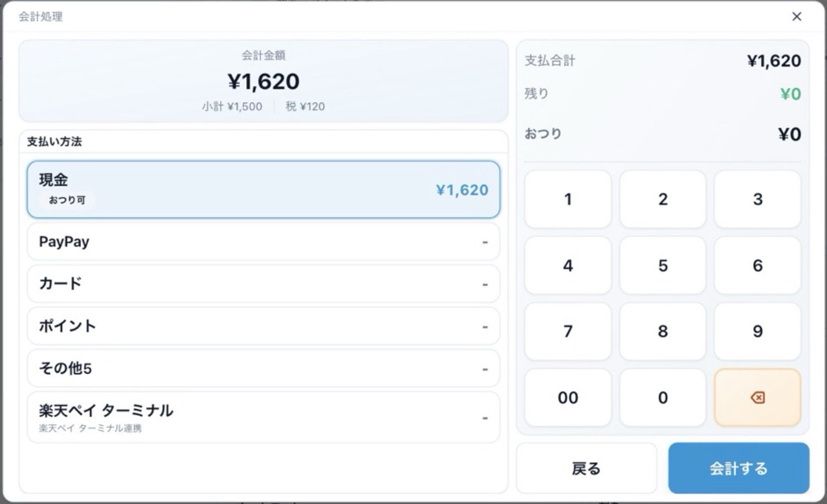Select その他5 payment method
The height and width of the screenshot is (504, 827).
click(264, 368)
